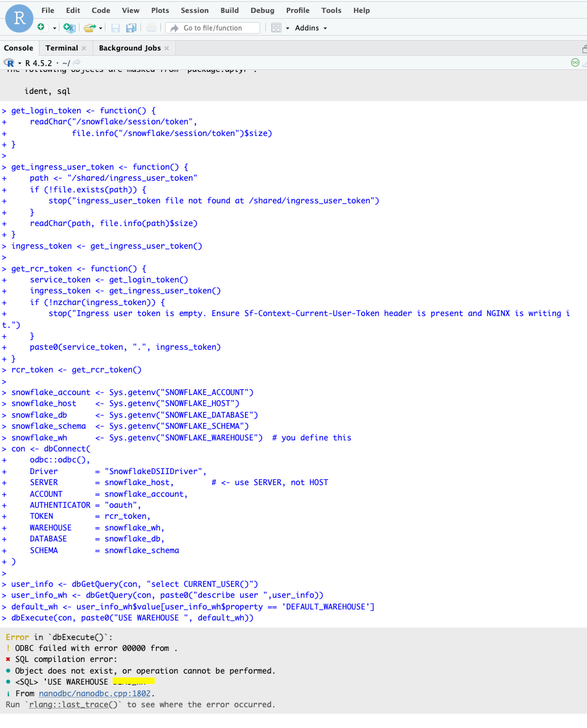Open the Session menu
The width and height of the screenshot is (587, 728).
pyautogui.click(x=194, y=10)
